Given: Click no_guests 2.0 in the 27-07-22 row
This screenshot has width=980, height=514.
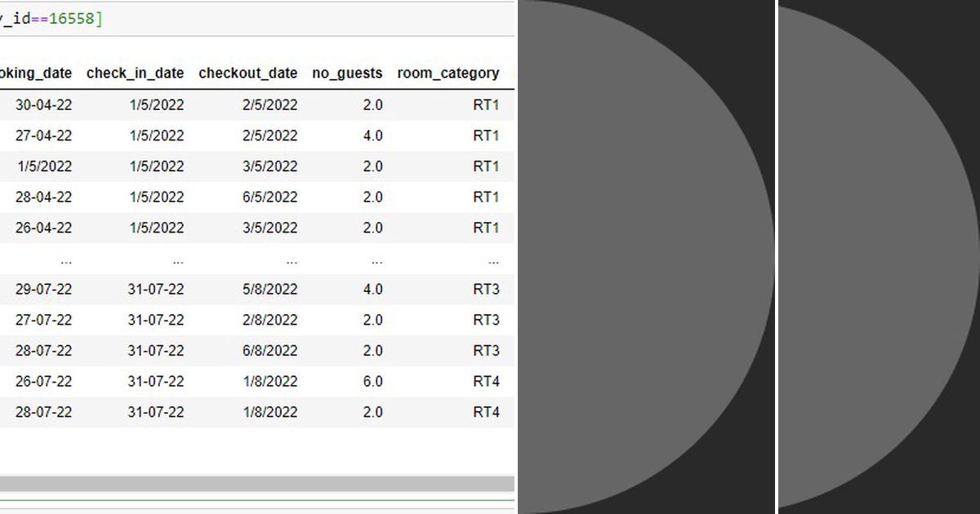Looking at the screenshot, I should point(372,320).
